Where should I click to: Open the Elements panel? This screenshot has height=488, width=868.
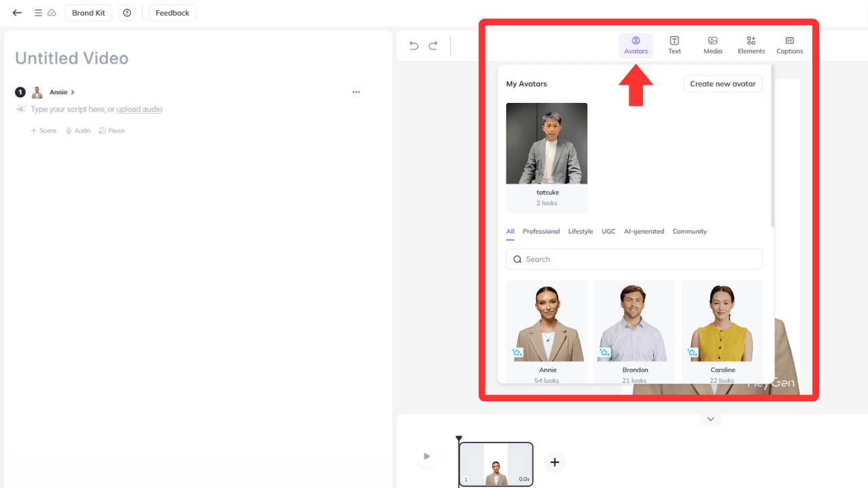click(x=751, y=45)
